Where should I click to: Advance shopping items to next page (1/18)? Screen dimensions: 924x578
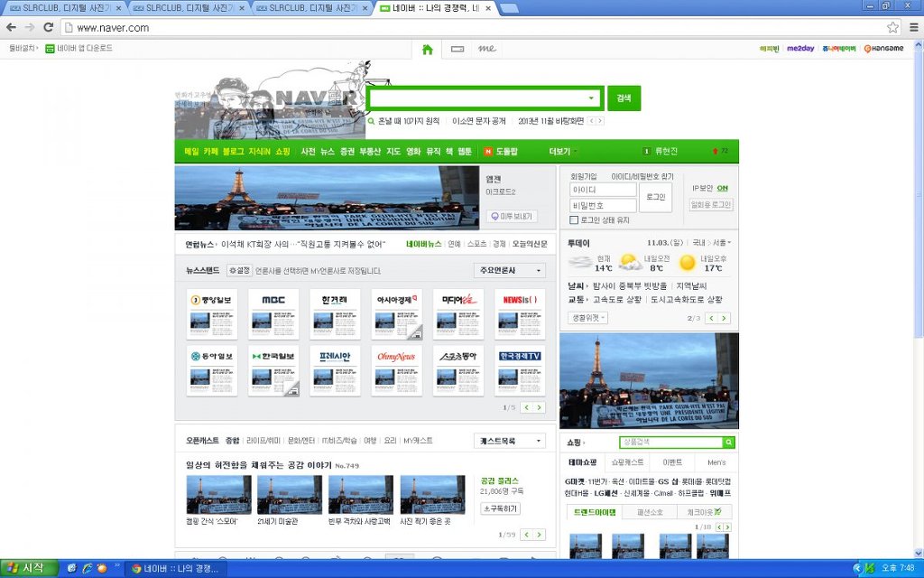pyautogui.click(x=728, y=527)
